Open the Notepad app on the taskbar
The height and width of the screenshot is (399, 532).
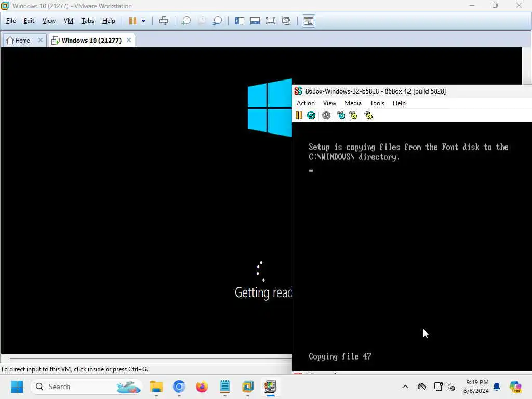click(224, 387)
